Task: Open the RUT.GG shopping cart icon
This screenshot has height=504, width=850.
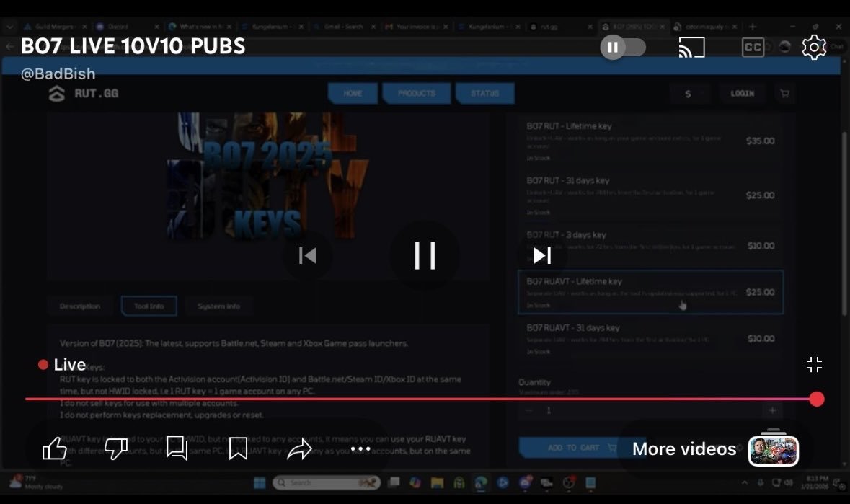Action: click(x=784, y=93)
